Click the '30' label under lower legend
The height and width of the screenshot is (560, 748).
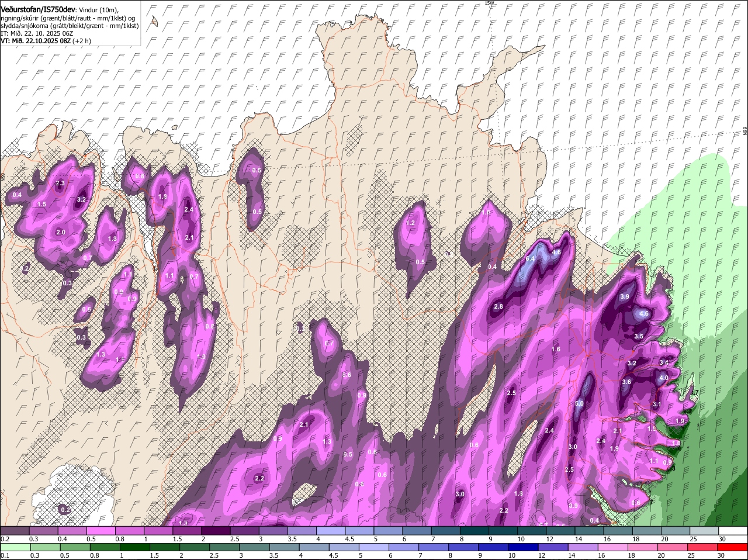point(721,555)
